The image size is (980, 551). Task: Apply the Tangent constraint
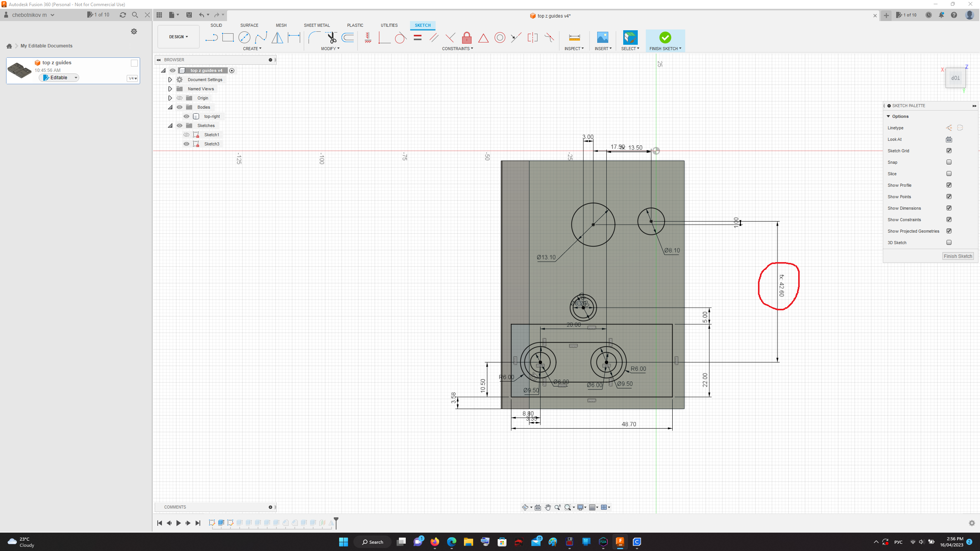coord(400,37)
